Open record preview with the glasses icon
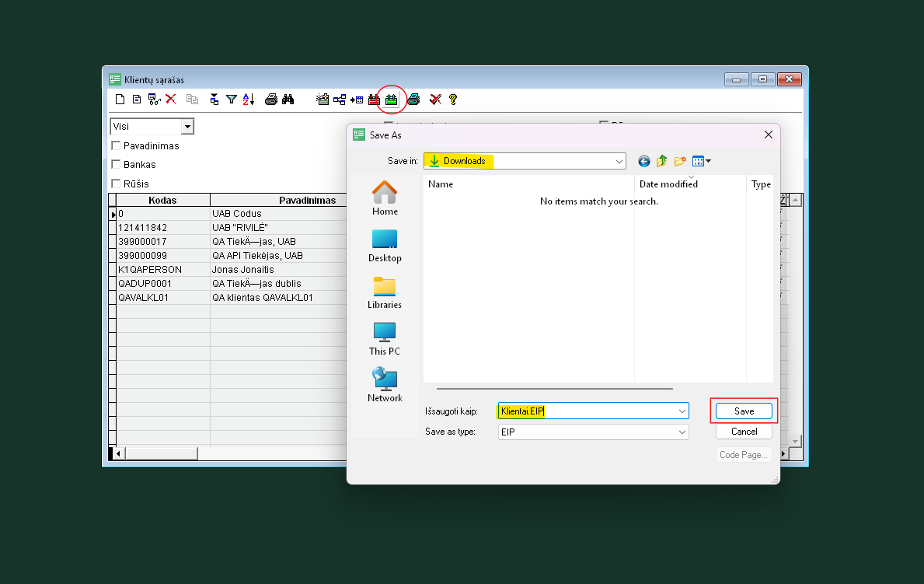This screenshot has width=924, height=584. [x=155, y=99]
